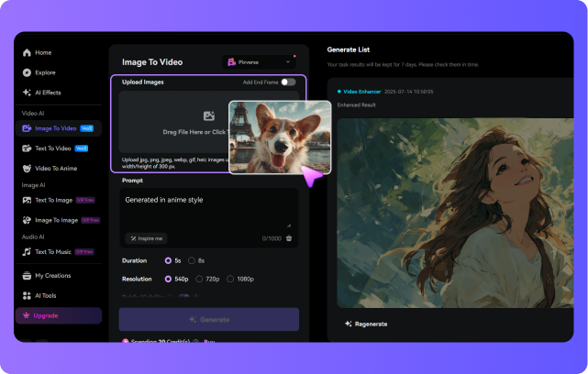Open the anime girl enhanced result image

pyautogui.click(x=455, y=213)
